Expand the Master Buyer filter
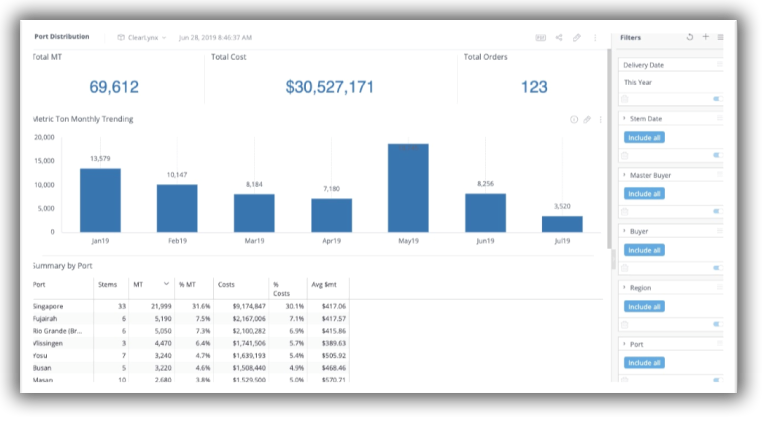Screen dimensions: 768x425 pyautogui.click(x=624, y=175)
